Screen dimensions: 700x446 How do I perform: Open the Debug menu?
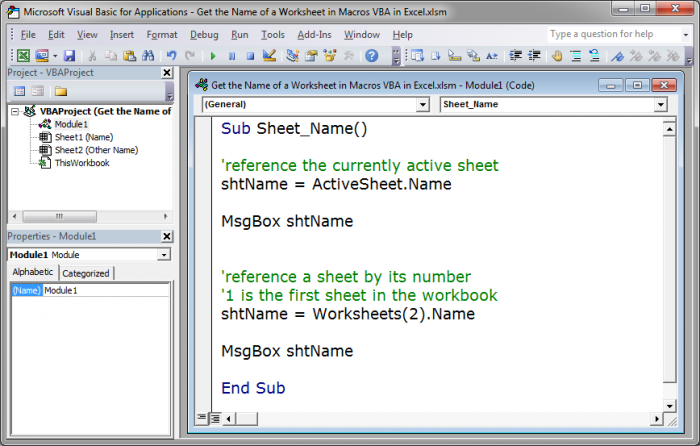pyautogui.click(x=204, y=34)
